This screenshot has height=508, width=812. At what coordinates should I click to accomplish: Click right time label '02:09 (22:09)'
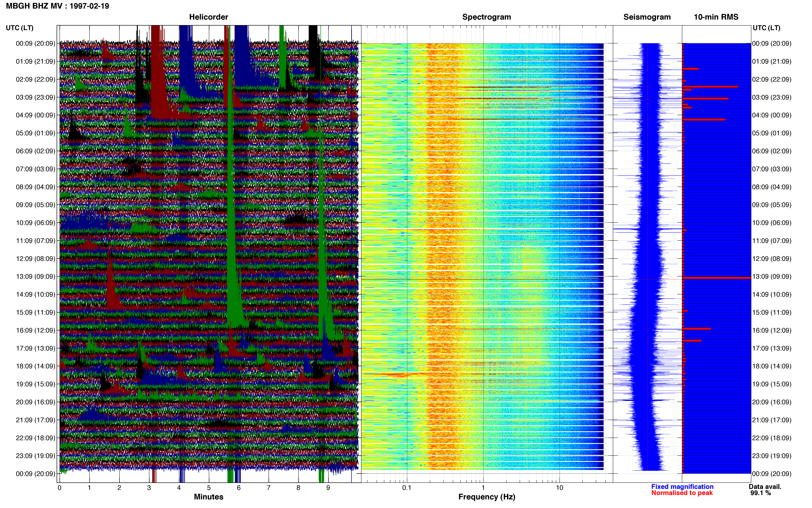click(772, 79)
